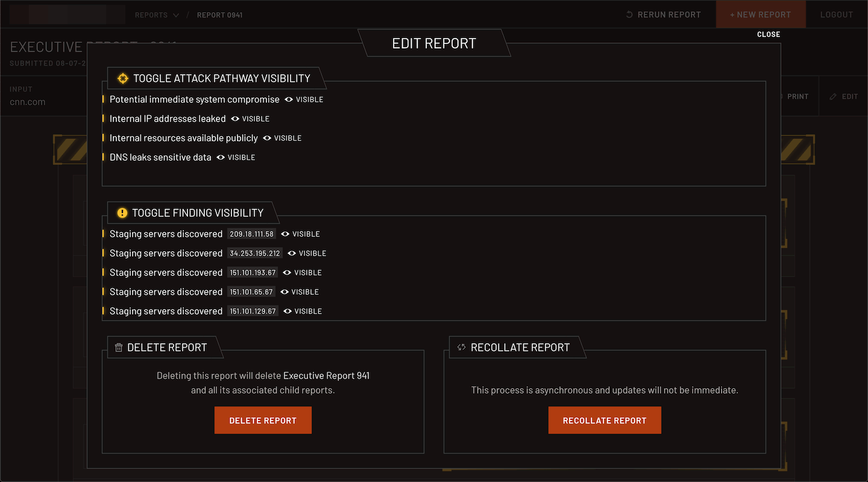This screenshot has height=482, width=868.
Task: Click the eye icon next to 151.101.65.67
Action: click(285, 292)
